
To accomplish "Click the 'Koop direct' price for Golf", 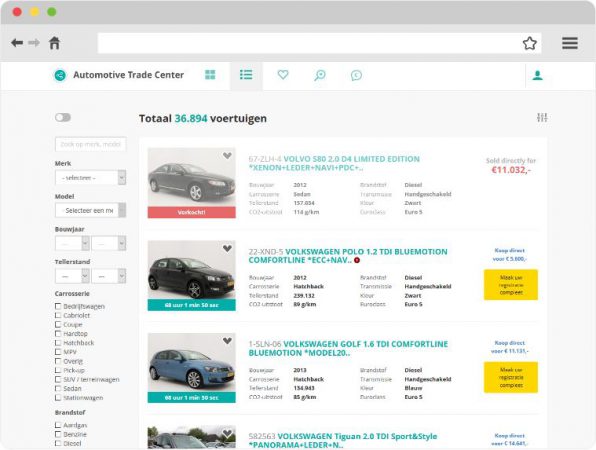I will (x=510, y=347).
